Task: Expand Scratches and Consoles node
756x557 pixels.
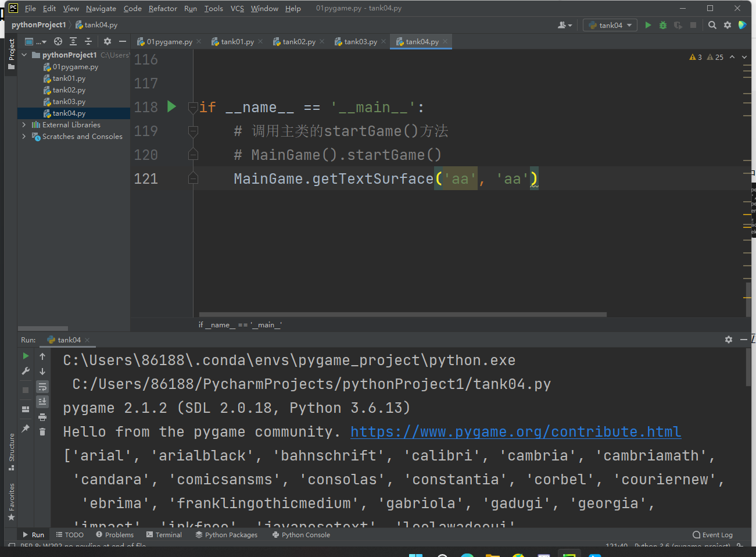Action: [24, 136]
